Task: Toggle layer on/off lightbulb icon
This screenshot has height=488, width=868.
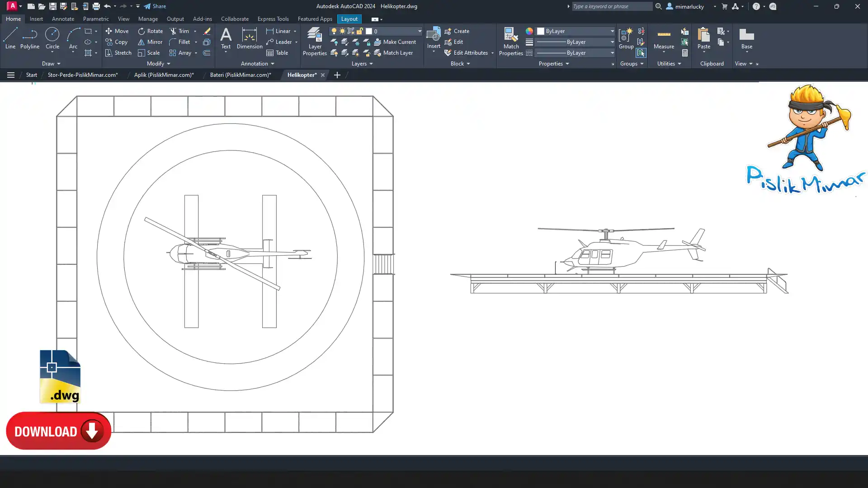Action: point(334,31)
